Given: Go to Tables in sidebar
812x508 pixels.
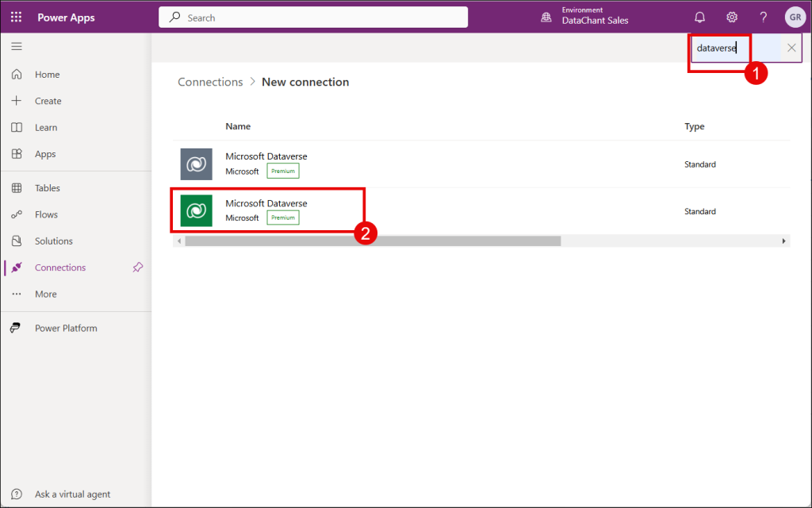Looking at the screenshot, I should tap(47, 188).
